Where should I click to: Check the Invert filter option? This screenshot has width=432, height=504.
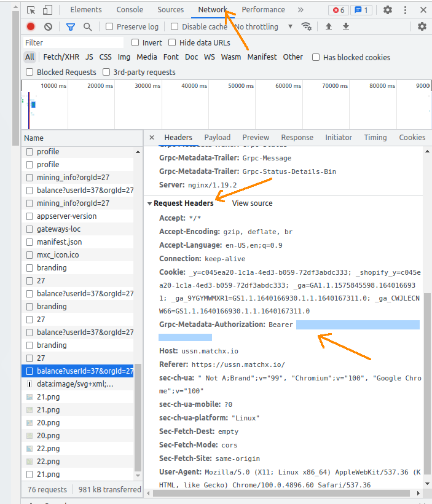click(135, 42)
